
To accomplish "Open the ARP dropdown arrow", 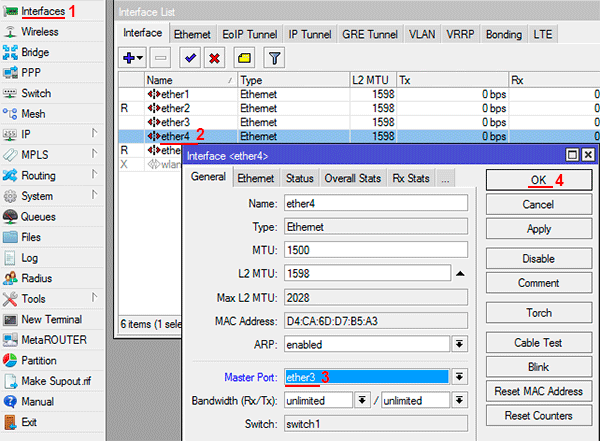I will pos(460,344).
